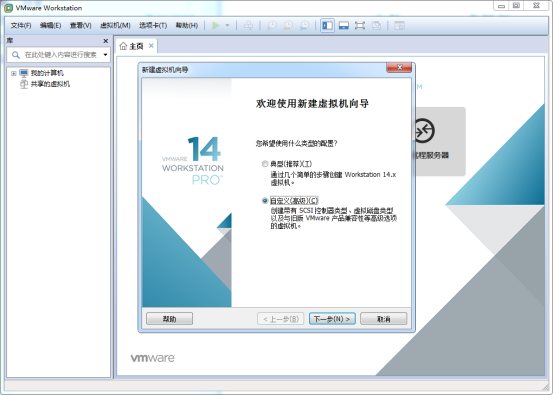Click the revert to snapshot toolbar icon
Image resolution: width=553 pixels, height=395 pixels.
[288, 25]
